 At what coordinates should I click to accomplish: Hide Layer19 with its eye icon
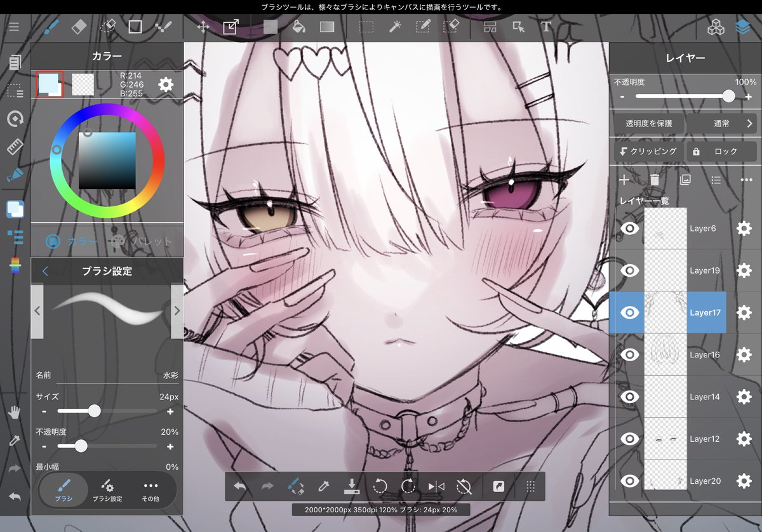click(629, 270)
